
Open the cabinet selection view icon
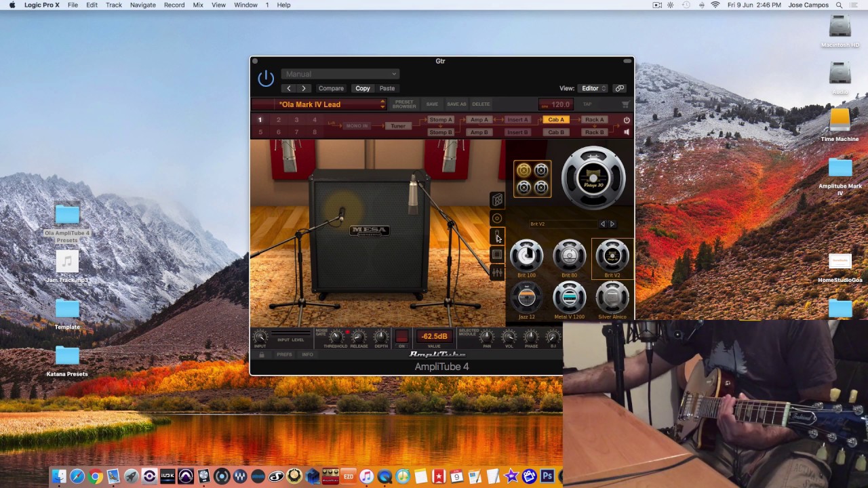tap(497, 199)
